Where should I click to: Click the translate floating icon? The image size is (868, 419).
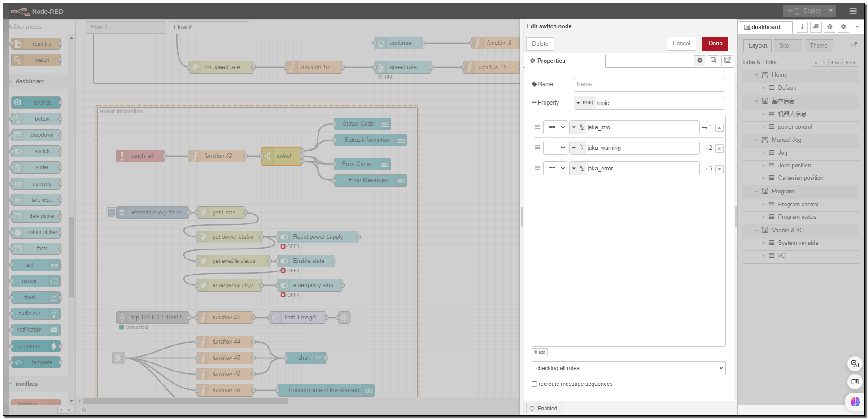(855, 363)
